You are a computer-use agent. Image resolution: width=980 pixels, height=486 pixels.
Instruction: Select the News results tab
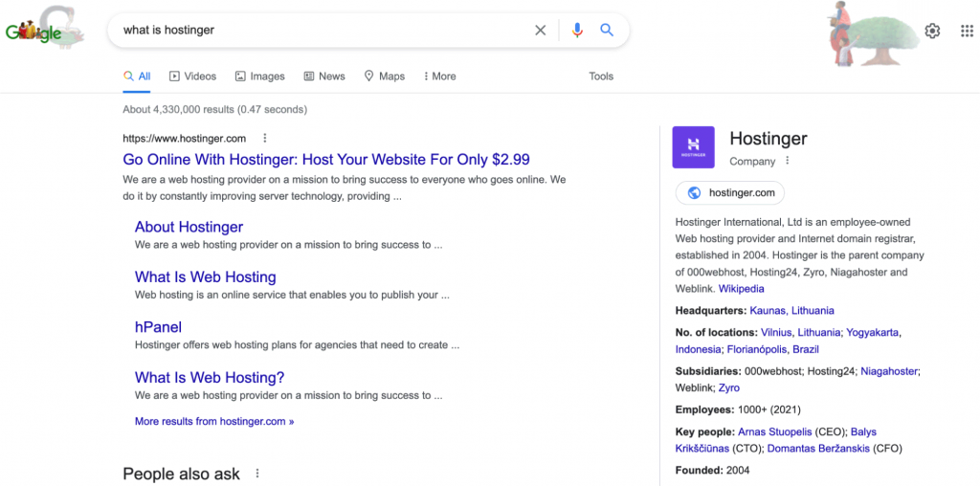pos(324,77)
